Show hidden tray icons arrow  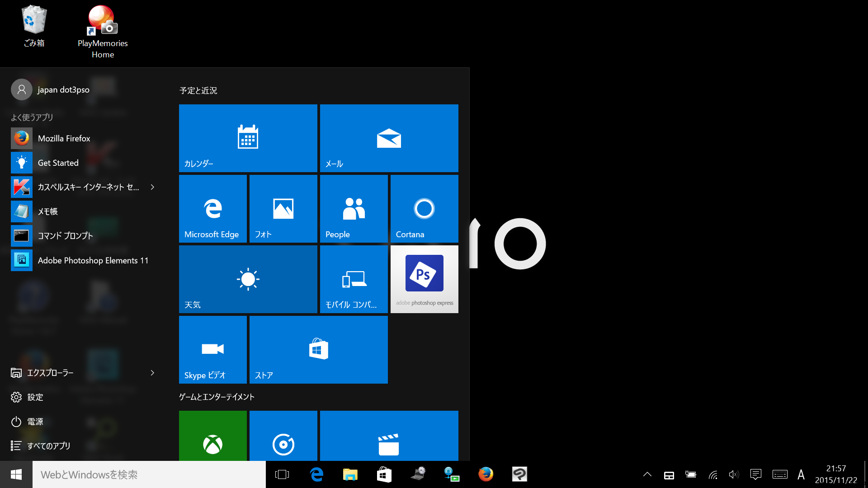[x=647, y=474]
